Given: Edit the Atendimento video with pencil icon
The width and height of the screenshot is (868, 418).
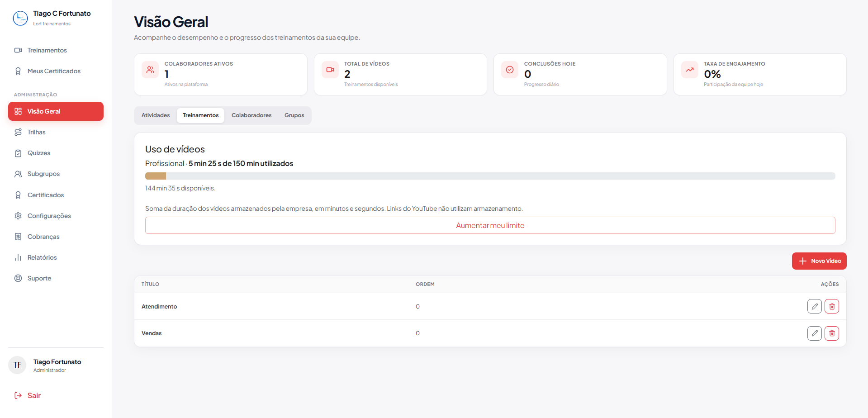Looking at the screenshot, I should 815,306.
